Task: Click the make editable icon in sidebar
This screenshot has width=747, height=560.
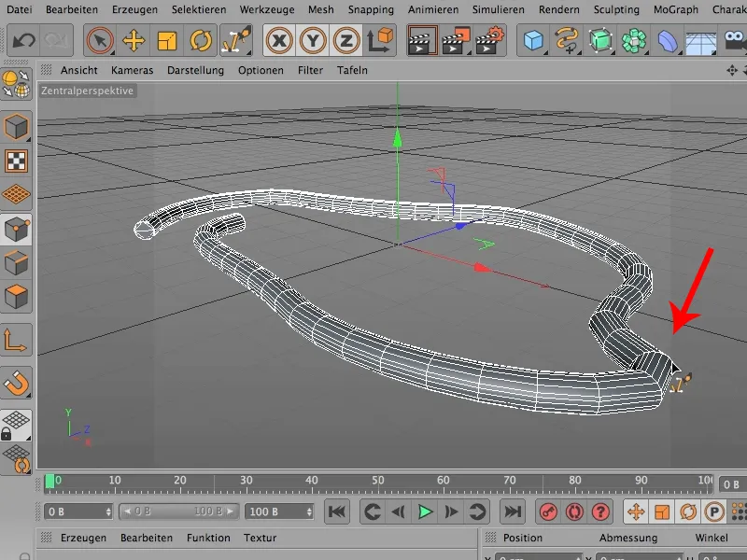Action: click(16, 84)
